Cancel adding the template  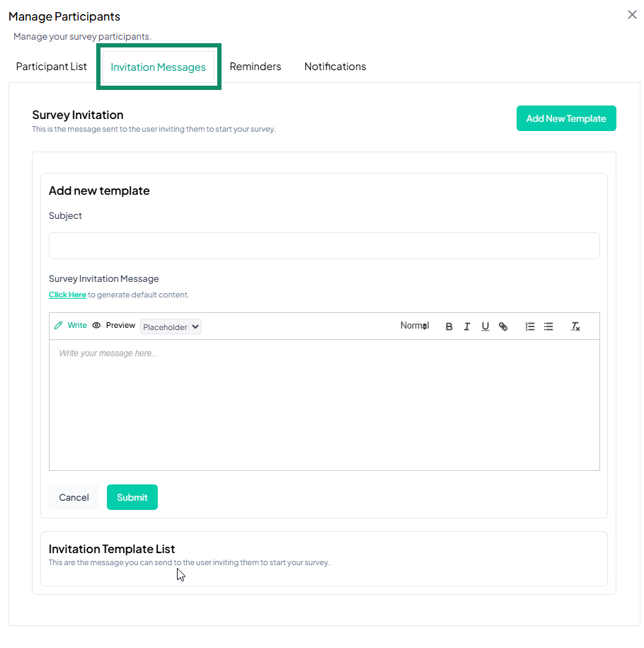(x=74, y=497)
